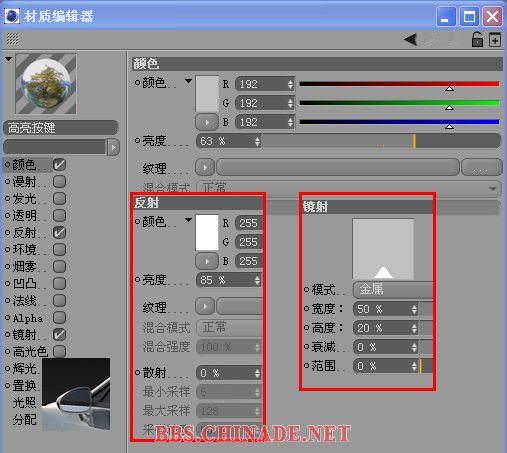This screenshot has height=453, width=507.
Task: Click the arrow button below the gray color swatch
Action: 207,122
